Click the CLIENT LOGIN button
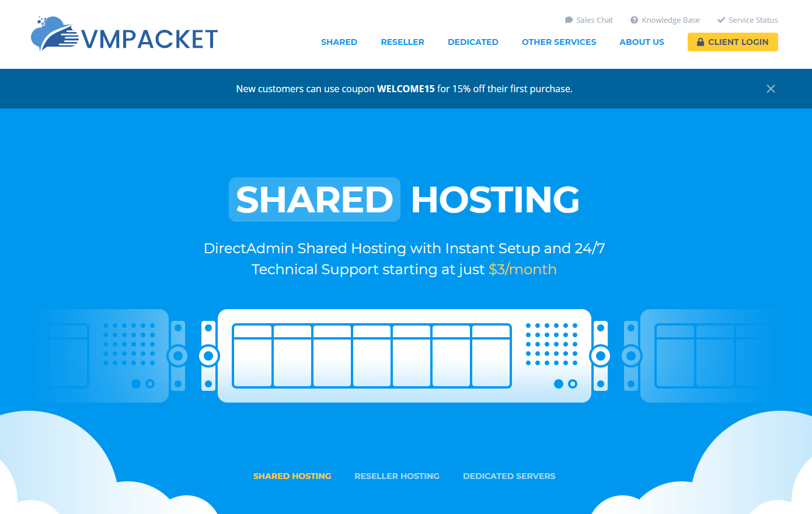This screenshot has height=514, width=812. 733,41
